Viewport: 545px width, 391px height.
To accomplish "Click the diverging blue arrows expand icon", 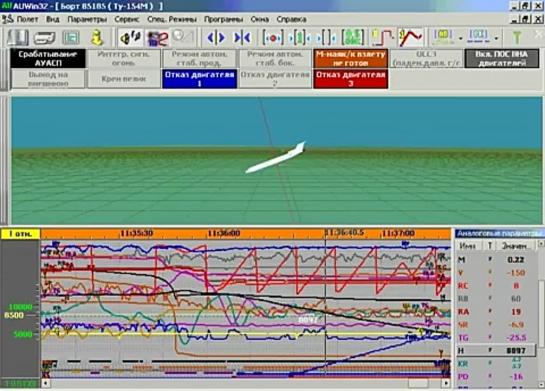I will [x=216, y=38].
